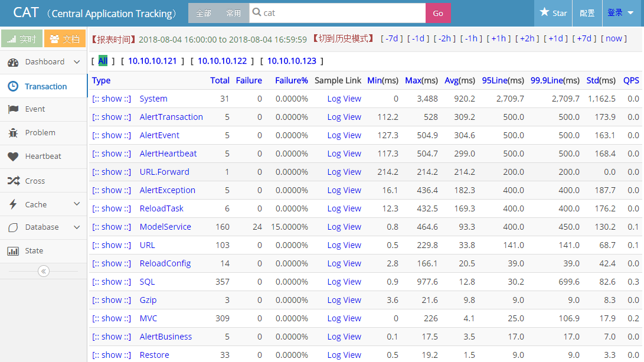The image size is (644, 362).
Task: Sort table by QPS column
Action: click(x=631, y=80)
